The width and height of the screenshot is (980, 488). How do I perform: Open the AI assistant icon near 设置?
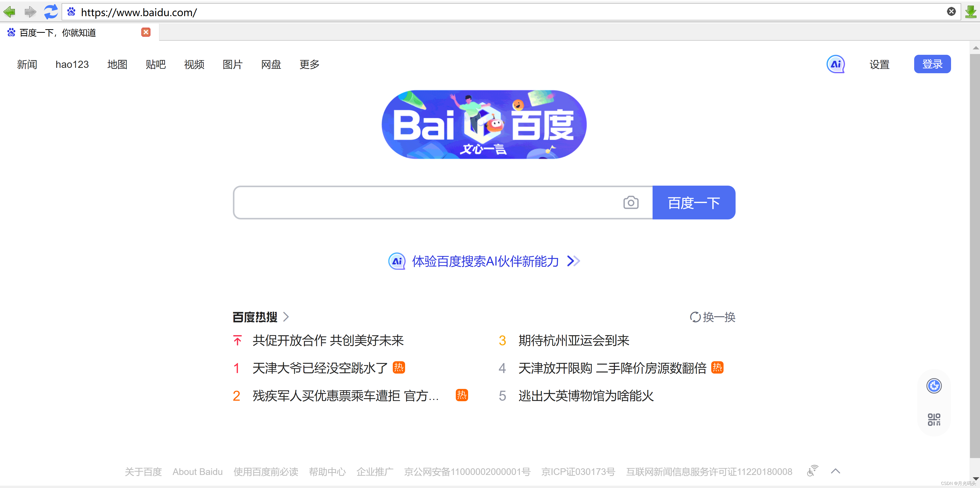pos(835,64)
